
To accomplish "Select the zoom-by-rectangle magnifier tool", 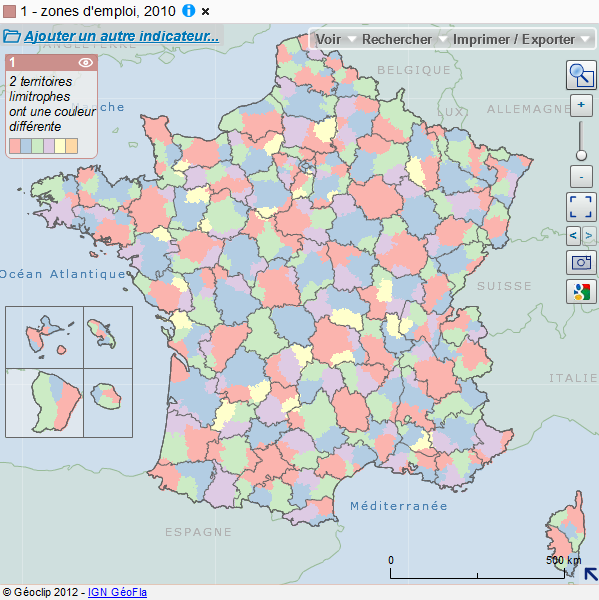I will pos(581,75).
